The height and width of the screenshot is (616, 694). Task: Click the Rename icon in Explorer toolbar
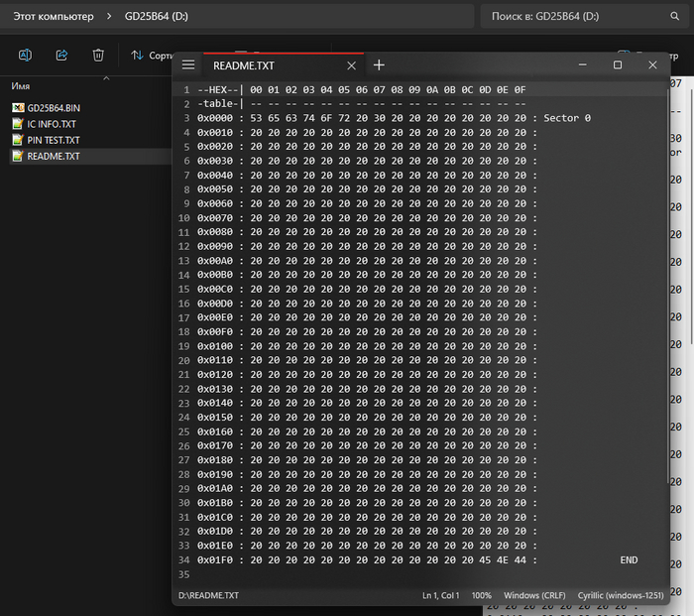coord(26,56)
